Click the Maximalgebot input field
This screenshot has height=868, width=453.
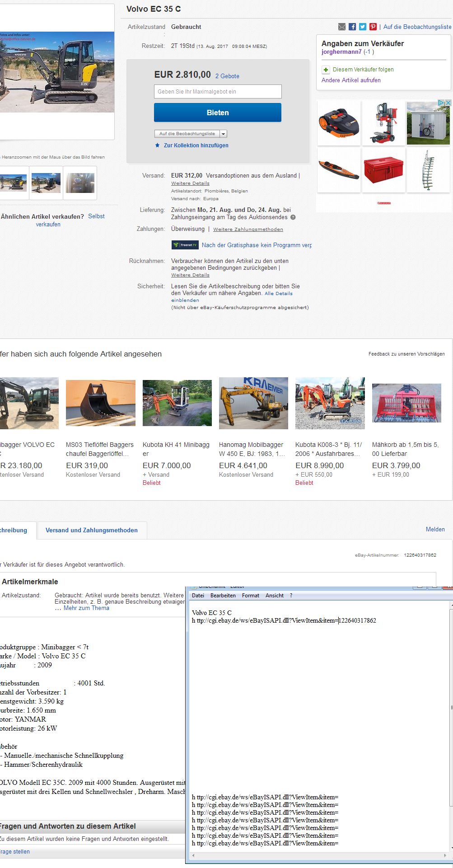click(x=218, y=91)
